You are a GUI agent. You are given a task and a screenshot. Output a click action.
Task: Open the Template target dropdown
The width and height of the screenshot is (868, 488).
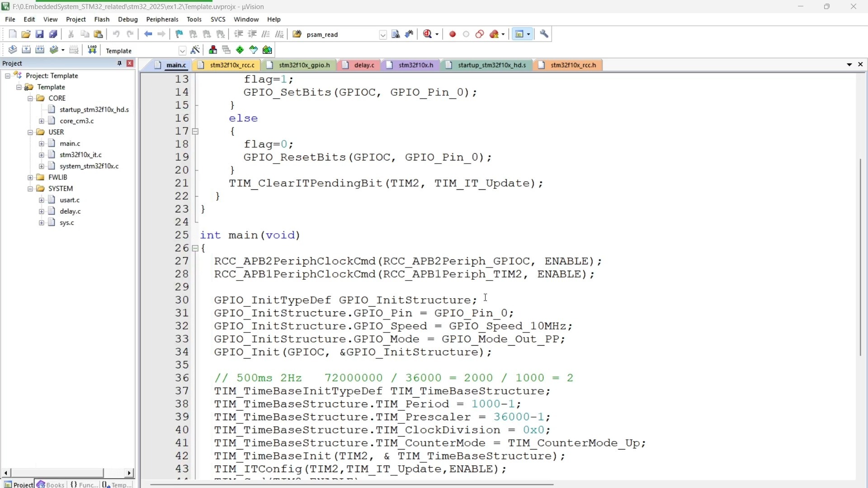point(182,51)
